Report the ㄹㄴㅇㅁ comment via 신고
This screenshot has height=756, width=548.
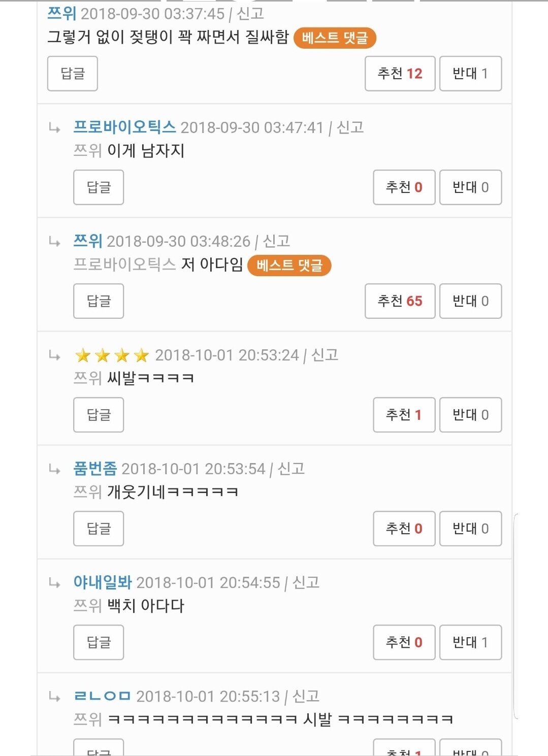pos(306,696)
